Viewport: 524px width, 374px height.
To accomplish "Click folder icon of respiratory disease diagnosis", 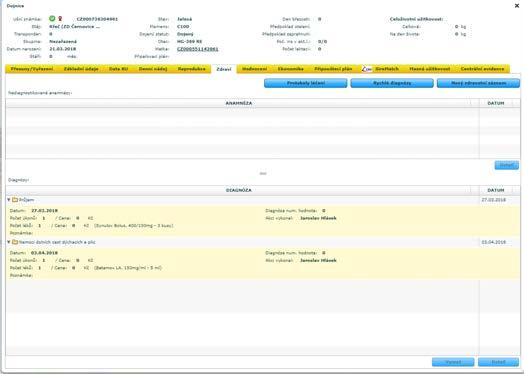I will tap(15, 242).
